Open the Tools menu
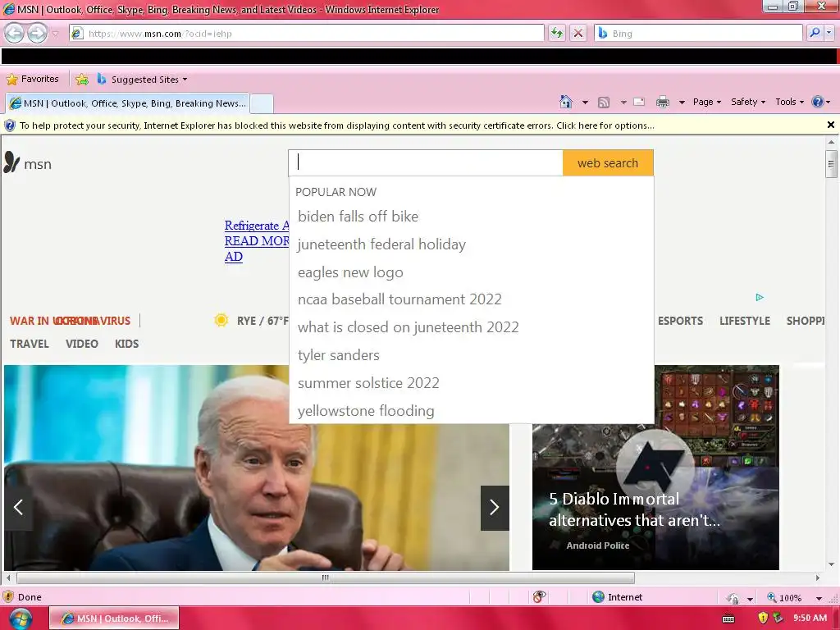Screen dimensions: 840x630 (x=789, y=102)
